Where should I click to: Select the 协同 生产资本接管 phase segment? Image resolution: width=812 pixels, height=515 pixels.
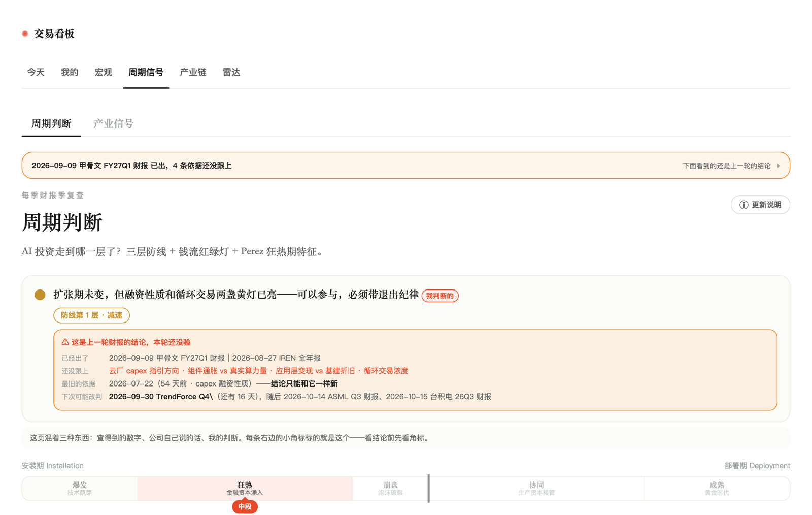tap(536, 489)
